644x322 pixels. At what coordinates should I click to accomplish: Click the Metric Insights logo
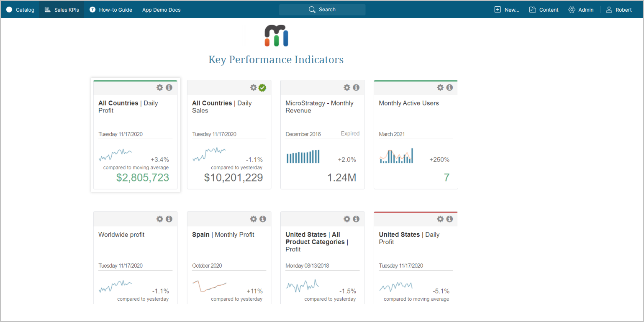276,36
